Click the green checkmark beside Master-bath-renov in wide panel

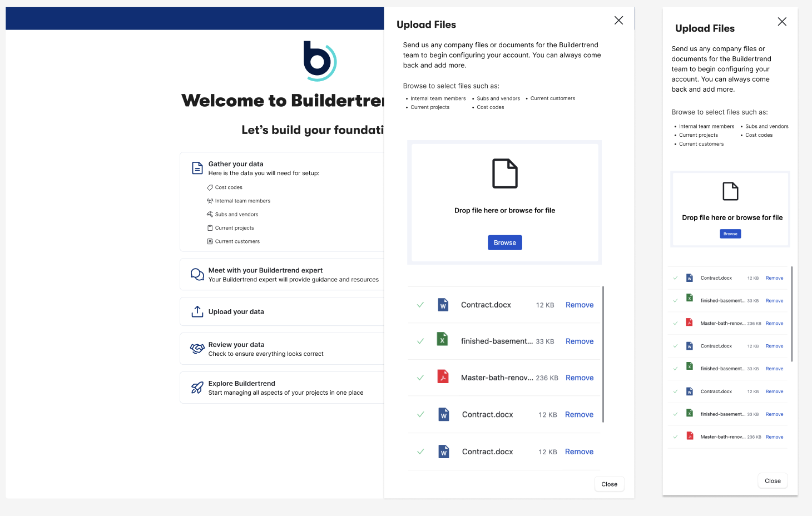coord(420,378)
